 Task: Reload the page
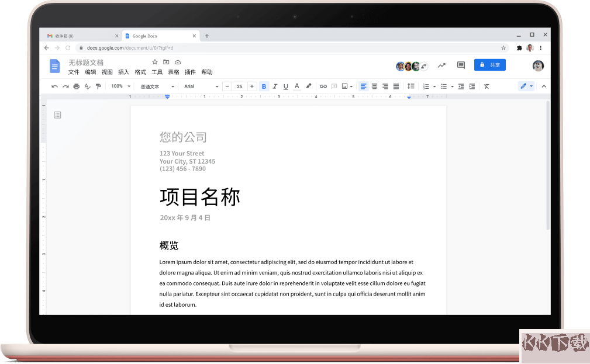[x=68, y=48]
